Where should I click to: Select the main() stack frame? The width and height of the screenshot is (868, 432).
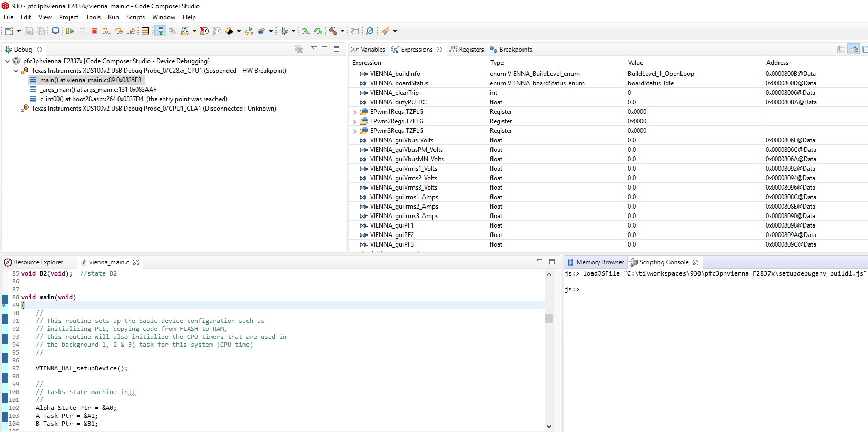[x=90, y=80]
